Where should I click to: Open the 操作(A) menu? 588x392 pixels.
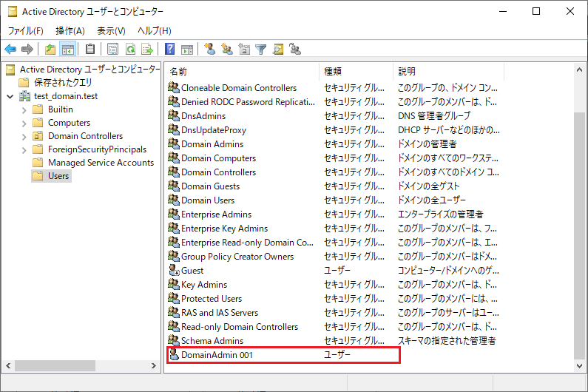click(x=70, y=31)
